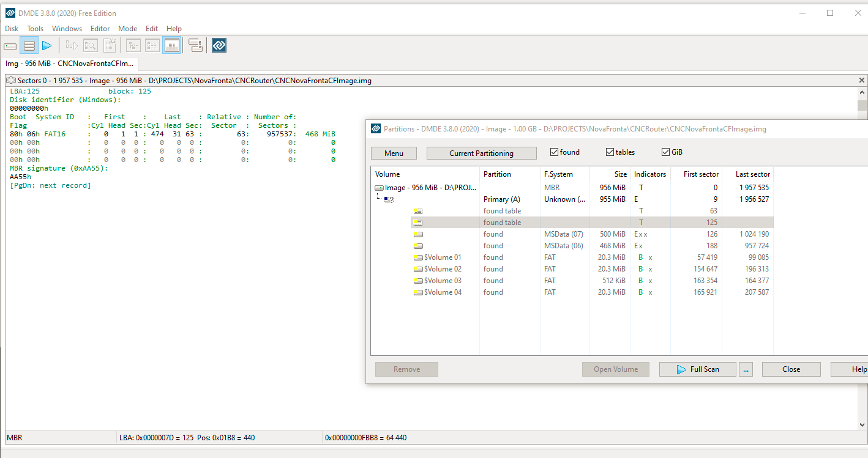Click the folder icon beside $Volume 01
This screenshot has width=868, height=458.
[x=418, y=257]
